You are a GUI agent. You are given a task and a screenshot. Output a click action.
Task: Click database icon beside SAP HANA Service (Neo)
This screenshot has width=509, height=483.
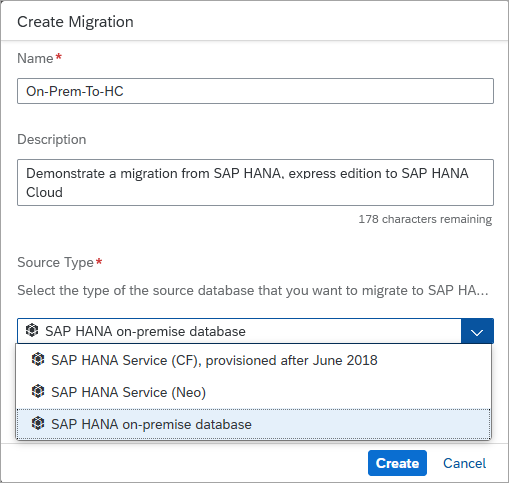[38, 391]
